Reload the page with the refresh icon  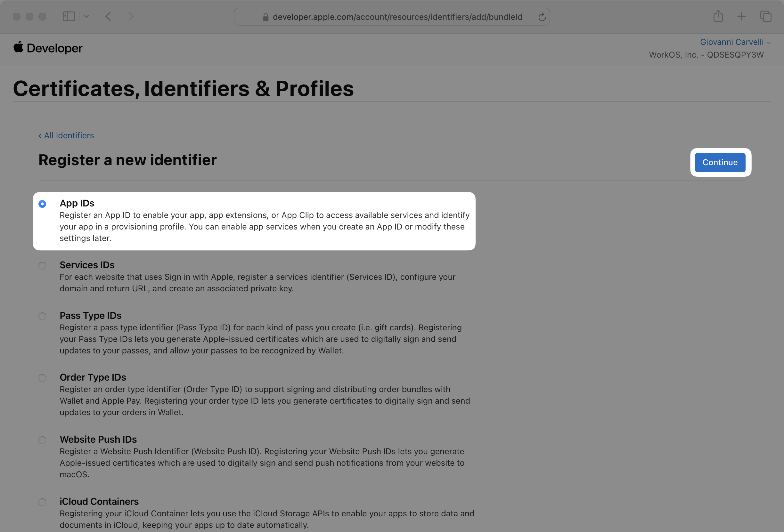542,17
